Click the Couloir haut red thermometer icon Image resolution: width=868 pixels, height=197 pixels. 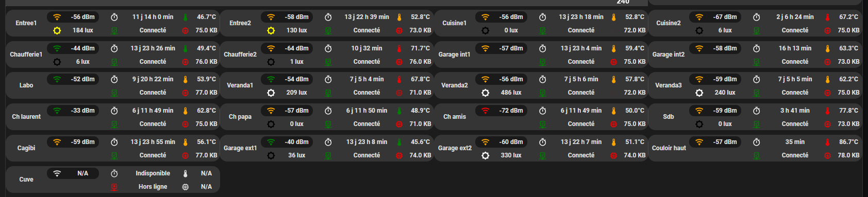tap(827, 142)
